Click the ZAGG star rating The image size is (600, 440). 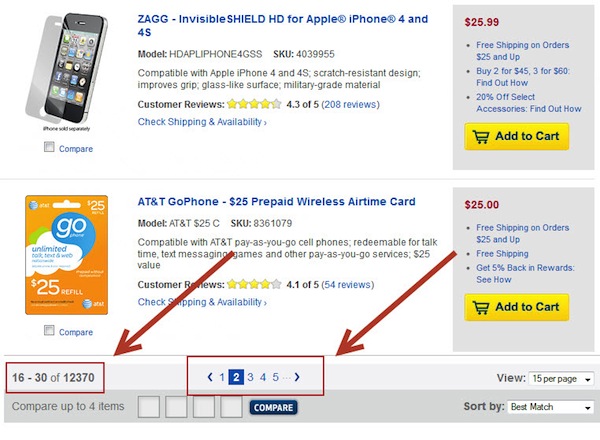point(253,103)
